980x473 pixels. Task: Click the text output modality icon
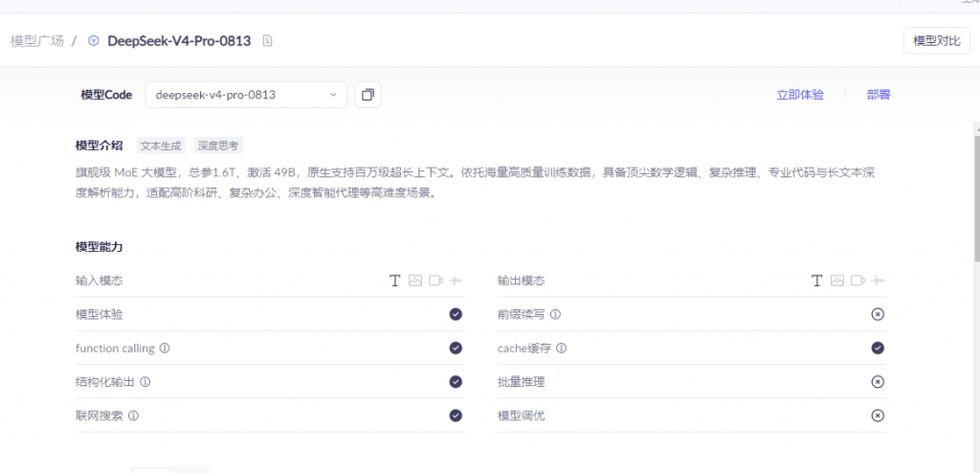pos(816,281)
